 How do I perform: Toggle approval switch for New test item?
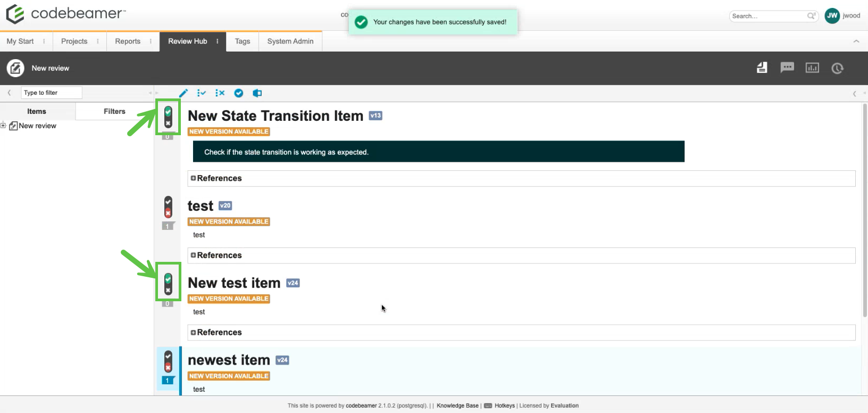coord(168,284)
